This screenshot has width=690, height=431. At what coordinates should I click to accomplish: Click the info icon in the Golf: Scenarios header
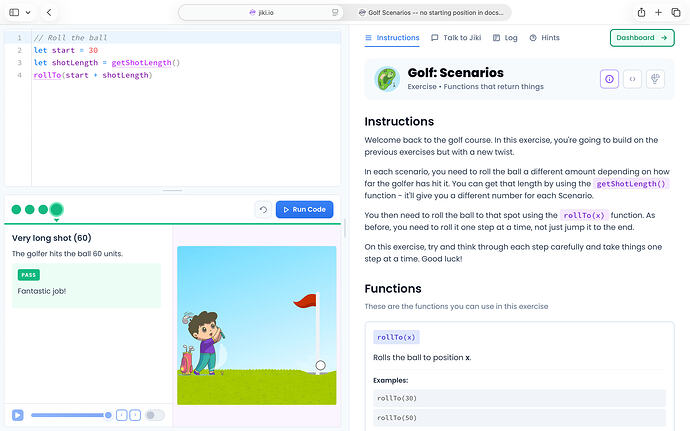tap(609, 79)
